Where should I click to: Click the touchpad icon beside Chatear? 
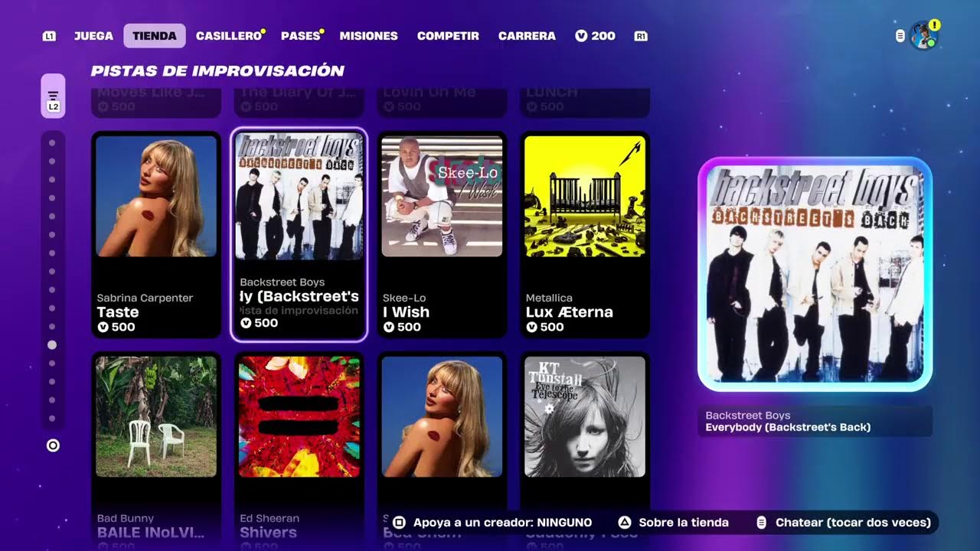click(x=761, y=523)
